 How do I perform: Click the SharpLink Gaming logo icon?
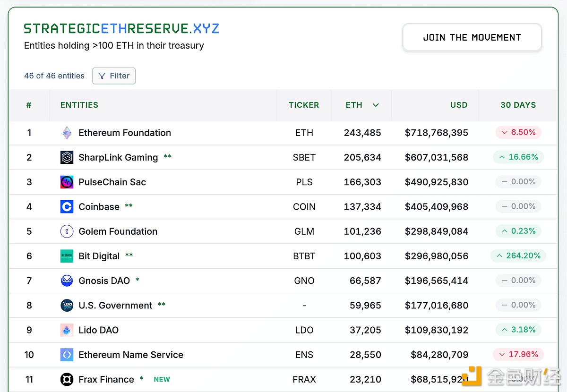67,157
